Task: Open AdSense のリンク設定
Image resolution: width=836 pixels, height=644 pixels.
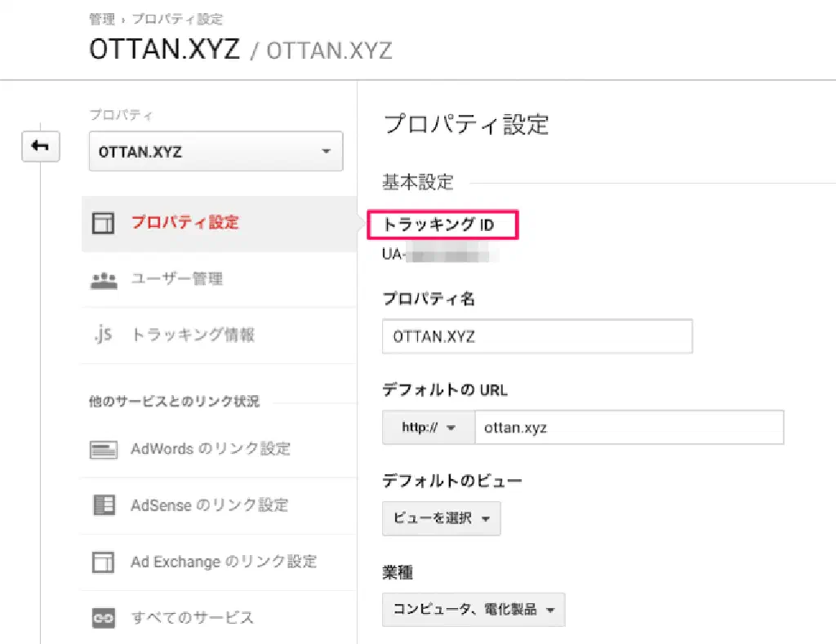Action: 209,505
